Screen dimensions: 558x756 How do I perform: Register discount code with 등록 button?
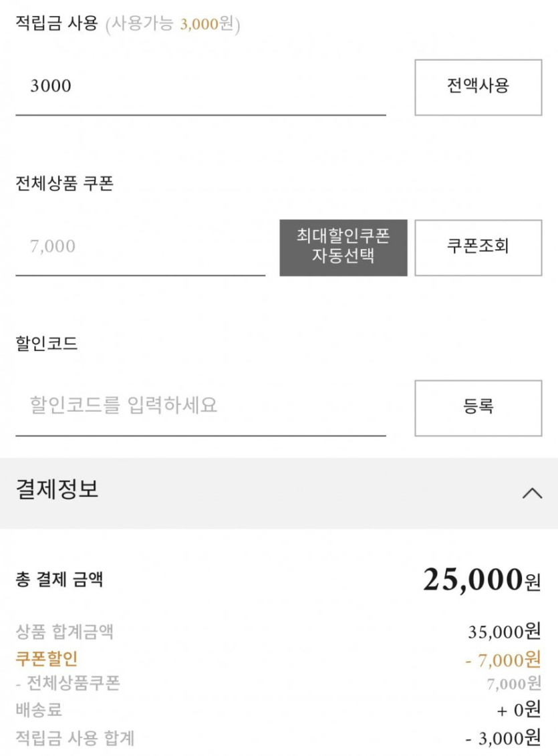pyautogui.click(x=478, y=407)
